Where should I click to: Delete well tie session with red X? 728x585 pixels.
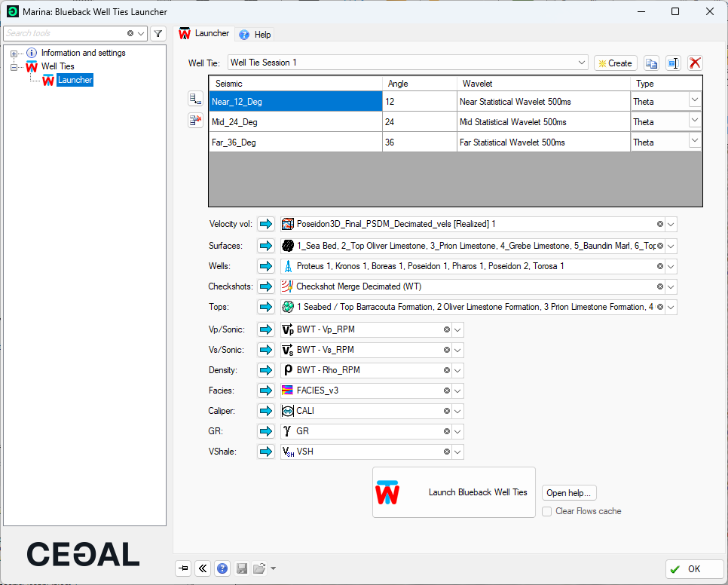point(695,63)
